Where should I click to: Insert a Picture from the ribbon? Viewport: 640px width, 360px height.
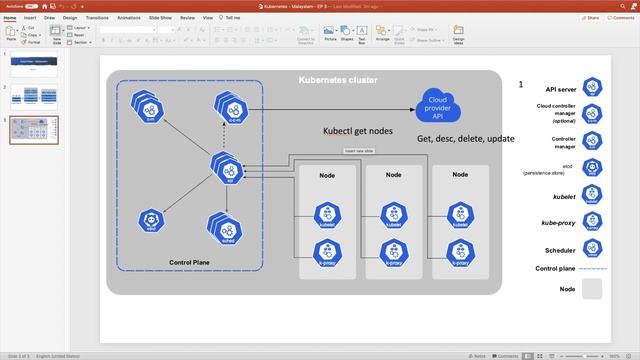point(330,33)
